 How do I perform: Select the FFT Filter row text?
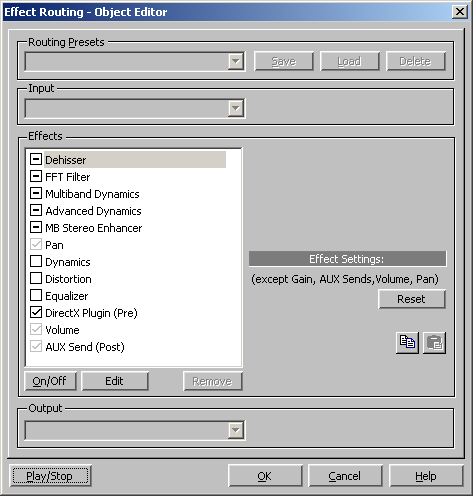(x=68, y=177)
